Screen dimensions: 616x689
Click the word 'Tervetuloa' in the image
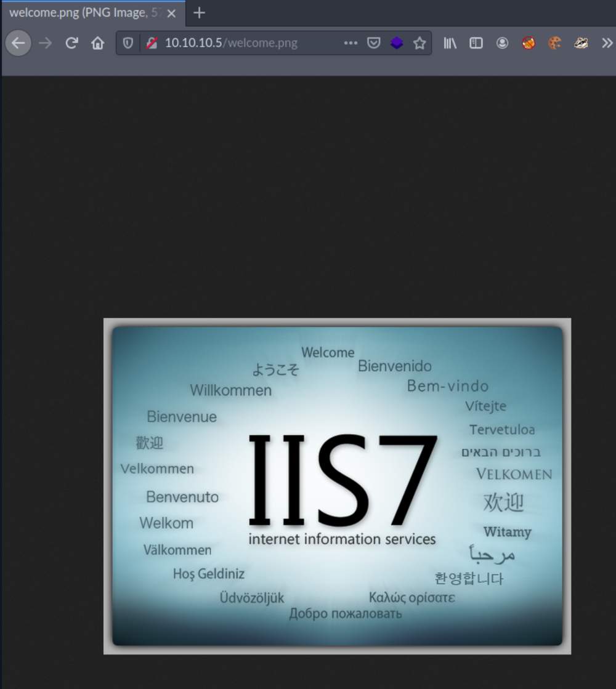click(502, 430)
